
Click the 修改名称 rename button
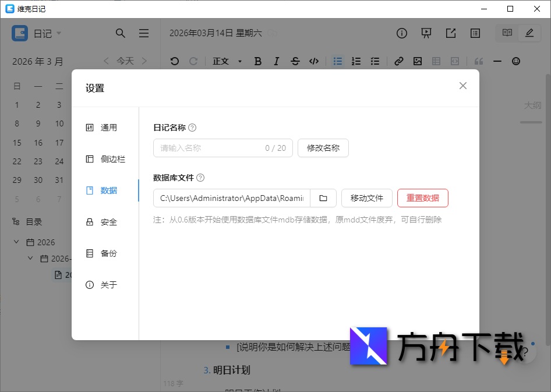pyautogui.click(x=323, y=148)
